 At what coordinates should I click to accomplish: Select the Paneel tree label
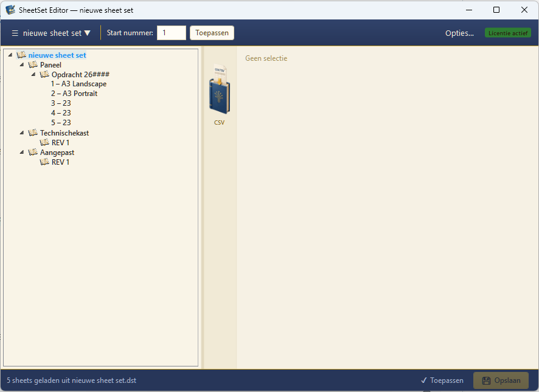click(x=50, y=65)
